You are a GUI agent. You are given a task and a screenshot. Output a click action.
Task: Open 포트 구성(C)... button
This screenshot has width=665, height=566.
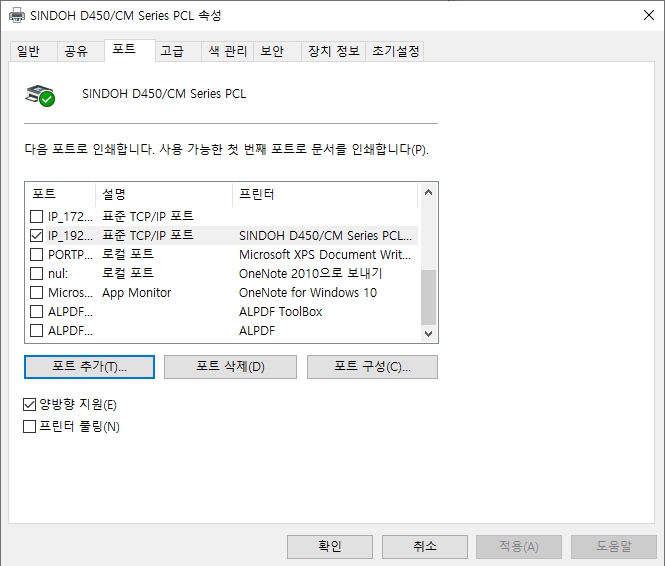coord(372,367)
